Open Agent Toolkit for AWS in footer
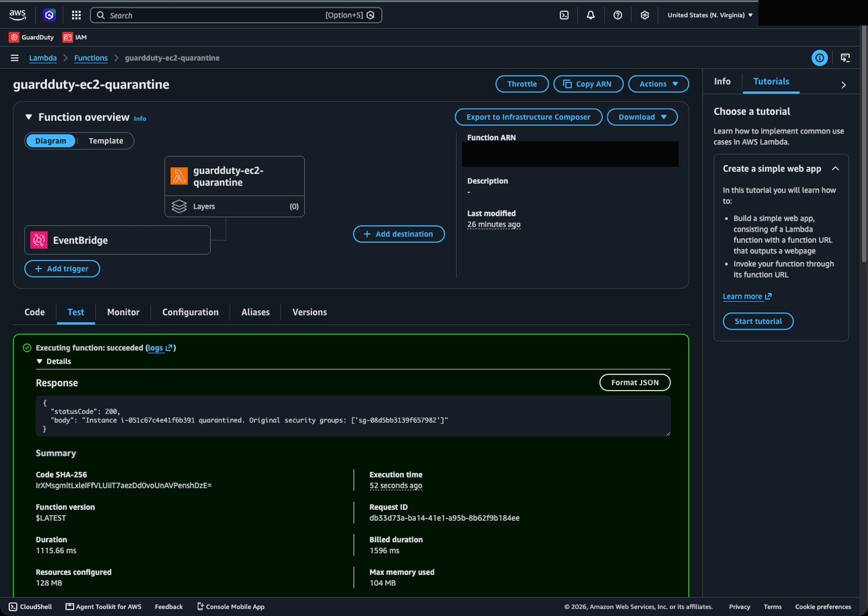 tap(104, 607)
